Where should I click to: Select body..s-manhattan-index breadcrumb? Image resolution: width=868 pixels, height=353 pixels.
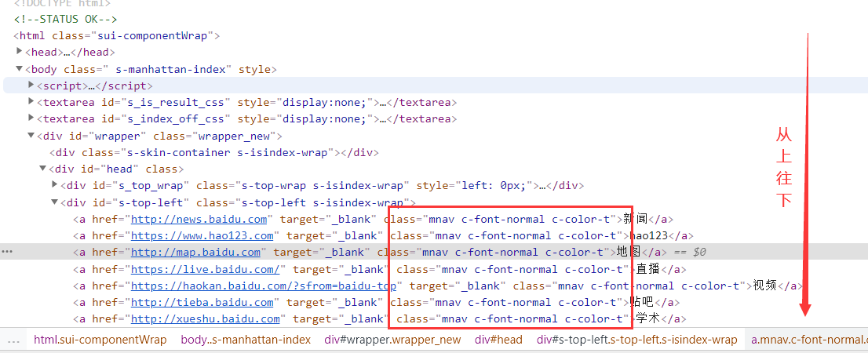[x=246, y=339]
